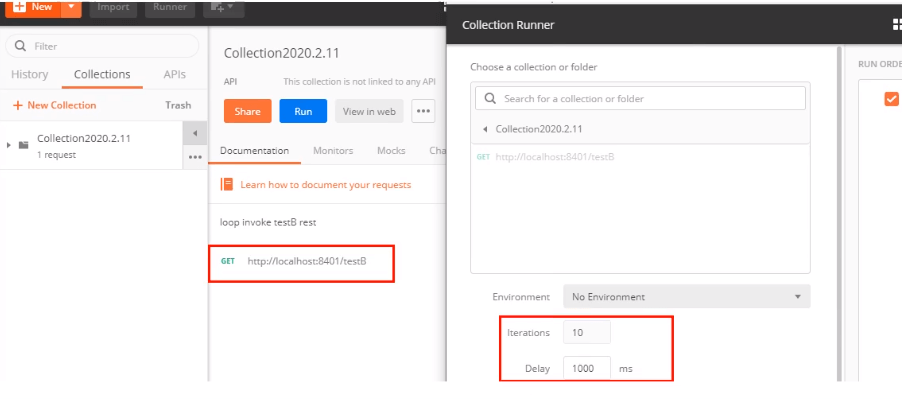
Task: Click description text loop invoke testB rest
Action: point(268,222)
